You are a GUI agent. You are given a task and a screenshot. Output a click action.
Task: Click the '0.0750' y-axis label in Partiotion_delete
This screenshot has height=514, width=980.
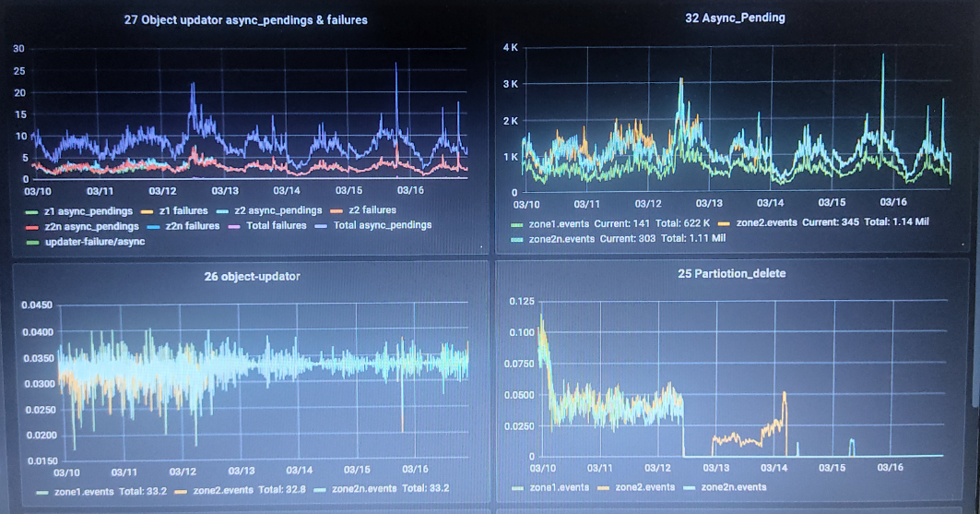519,364
